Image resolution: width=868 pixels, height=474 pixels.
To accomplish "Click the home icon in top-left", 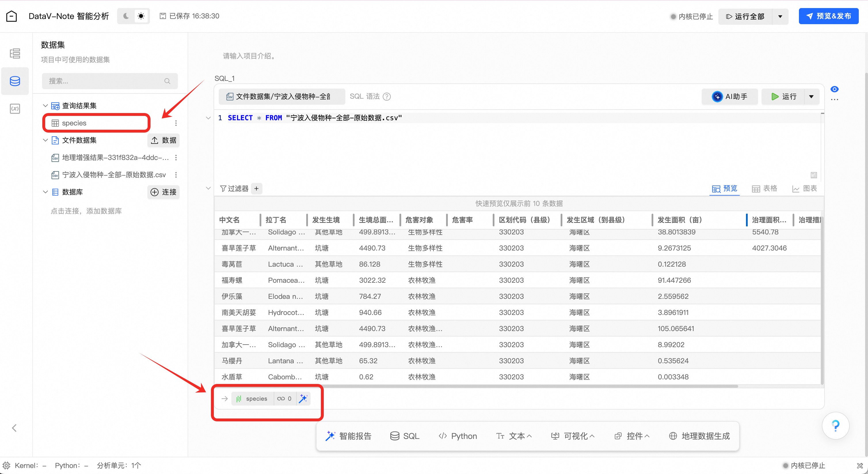I will click(x=12, y=16).
